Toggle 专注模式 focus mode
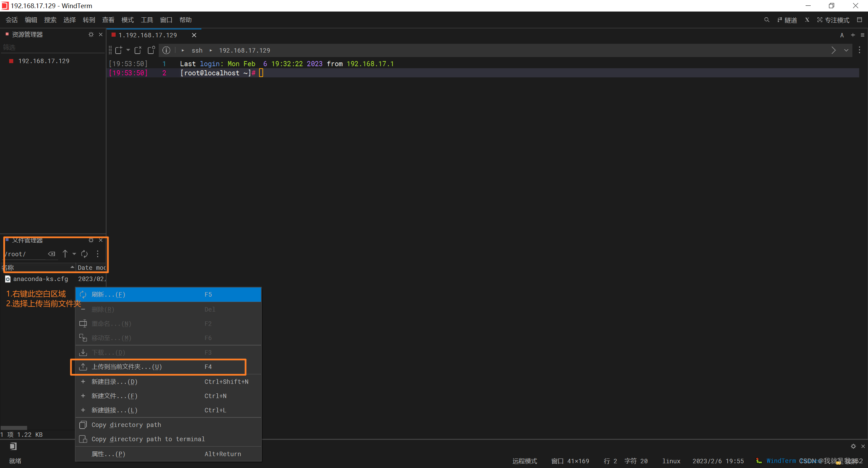The height and width of the screenshot is (468, 868). click(x=833, y=20)
